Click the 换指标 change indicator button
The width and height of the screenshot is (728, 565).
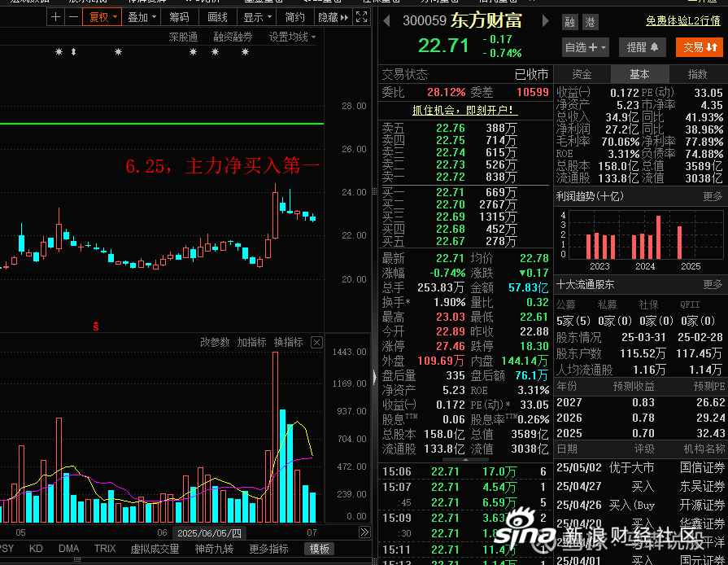click(x=288, y=343)
